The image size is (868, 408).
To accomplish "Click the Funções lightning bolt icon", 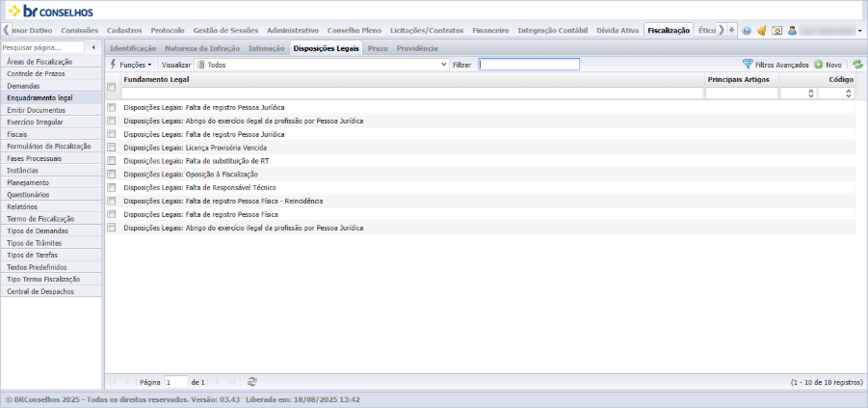I will (113, 65).
